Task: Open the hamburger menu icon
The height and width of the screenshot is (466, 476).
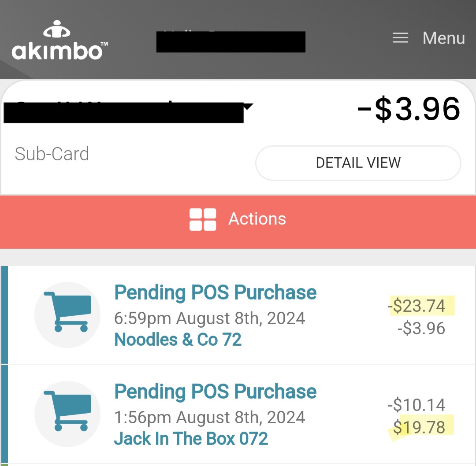Action: point(400,38)
